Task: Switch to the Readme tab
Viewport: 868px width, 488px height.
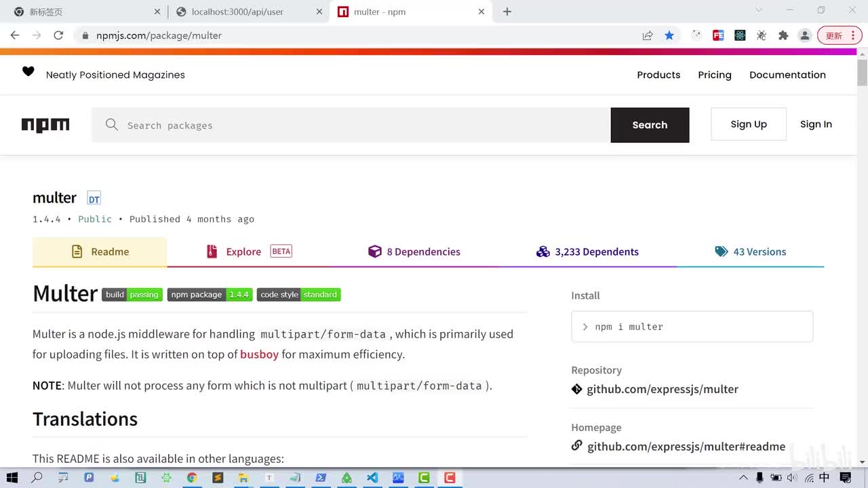Action: coord(100,251)
